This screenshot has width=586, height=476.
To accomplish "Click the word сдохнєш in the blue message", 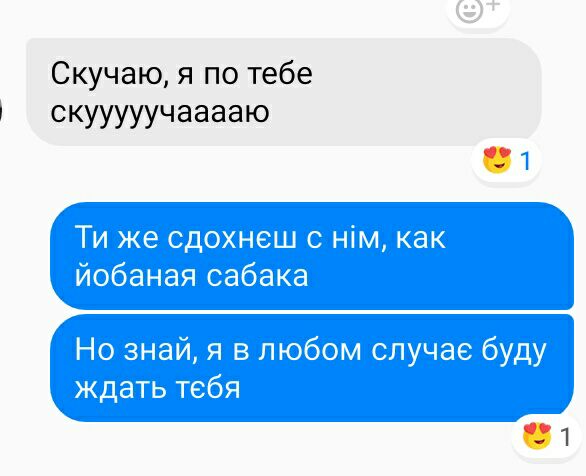I will pos(232,238).
